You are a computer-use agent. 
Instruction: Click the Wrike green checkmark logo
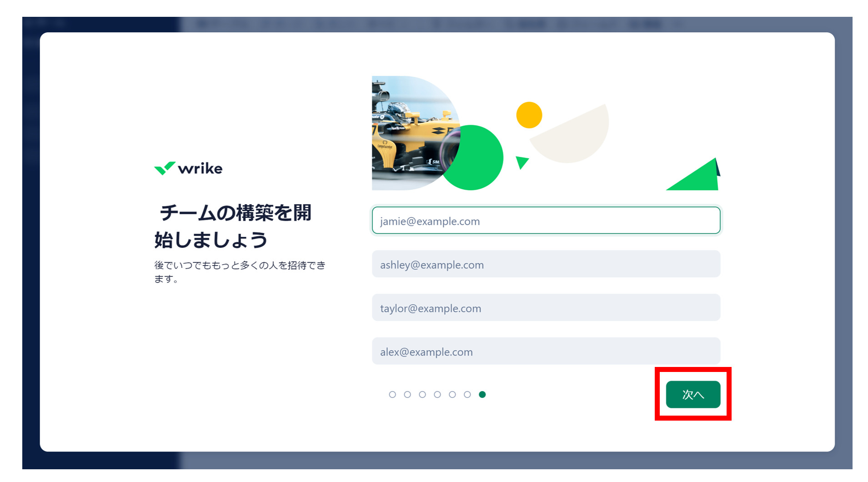tap(165, 168)
